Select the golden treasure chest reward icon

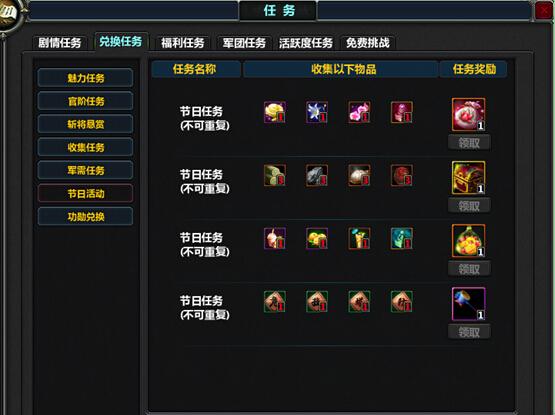[x=468, y=178]
